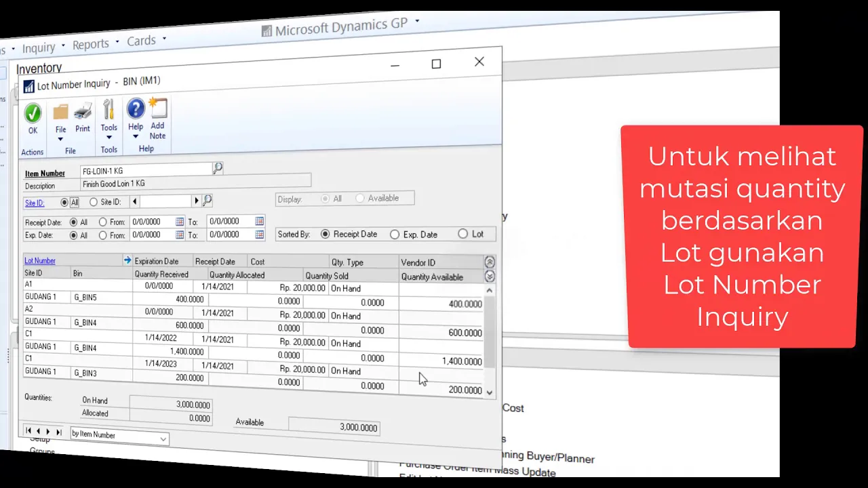Open the Tools wrench icon
Screen dimensions: 868x488
tap(108, 110)
